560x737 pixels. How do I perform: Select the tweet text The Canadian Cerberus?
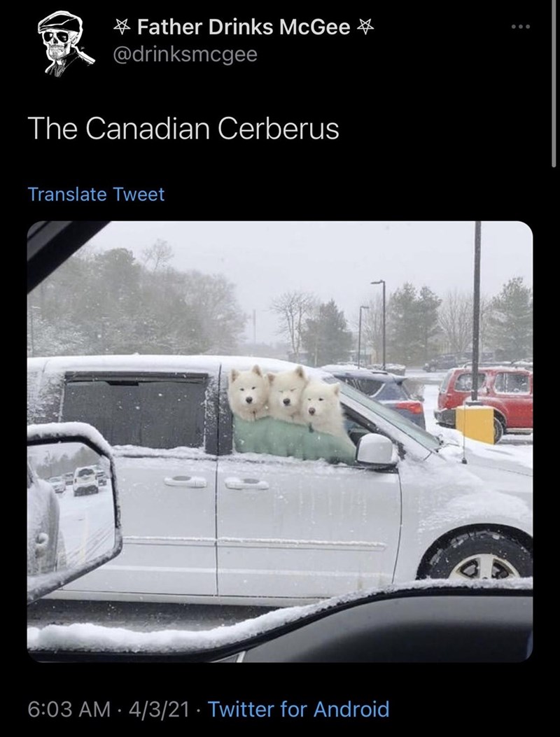183,128
